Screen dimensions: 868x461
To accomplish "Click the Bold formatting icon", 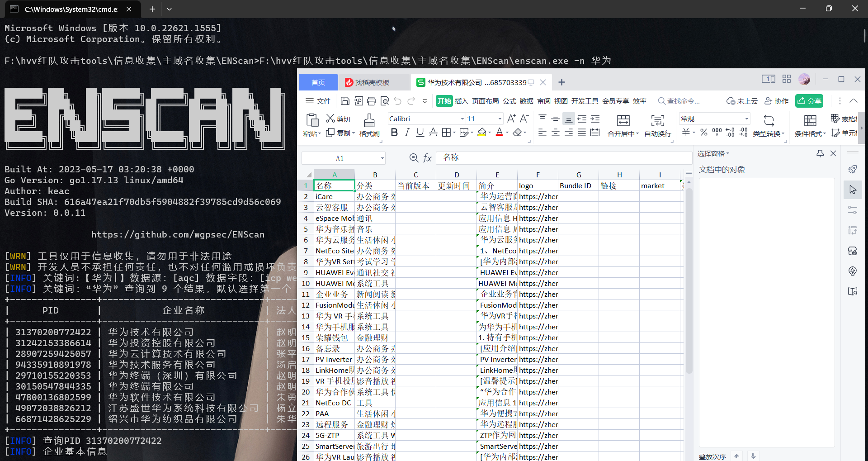I will click(x=394, y=133).
